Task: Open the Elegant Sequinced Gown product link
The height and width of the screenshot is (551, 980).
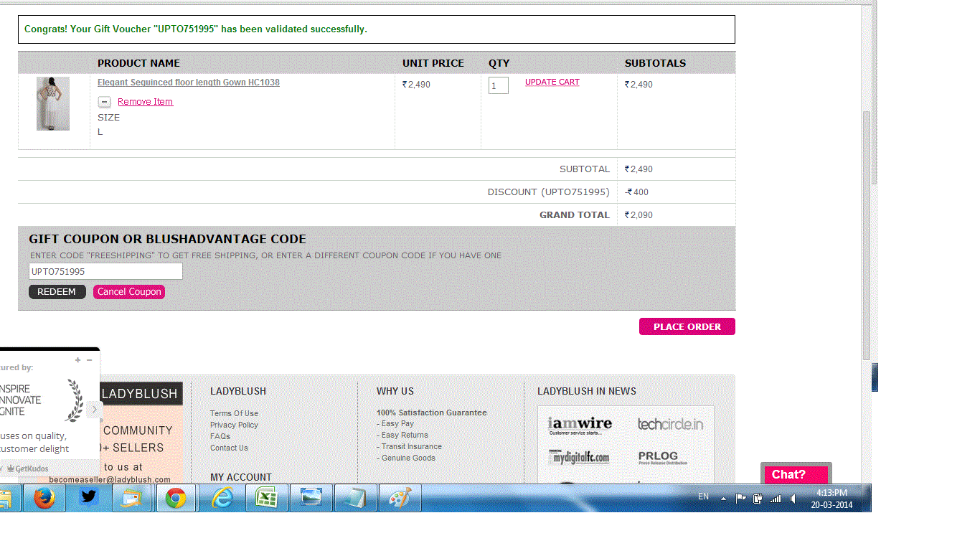Action: click(188, 83)
